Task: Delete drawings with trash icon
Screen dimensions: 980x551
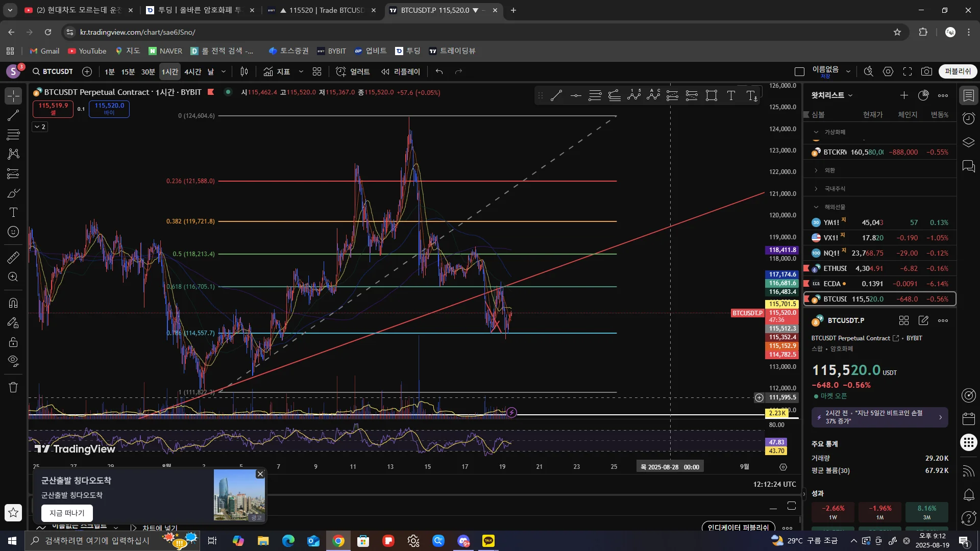Action: (13, 387)
